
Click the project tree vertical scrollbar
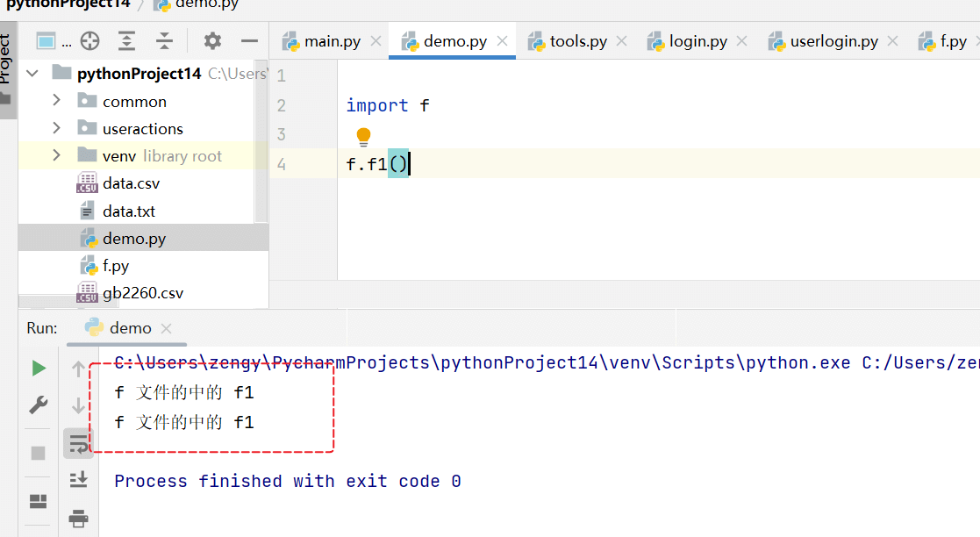[261, 142]
